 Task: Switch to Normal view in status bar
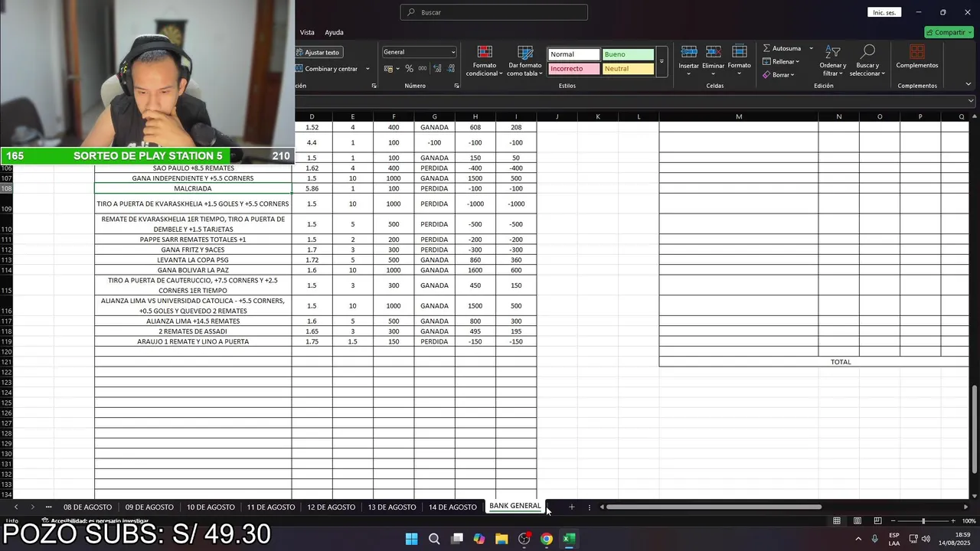837,521
